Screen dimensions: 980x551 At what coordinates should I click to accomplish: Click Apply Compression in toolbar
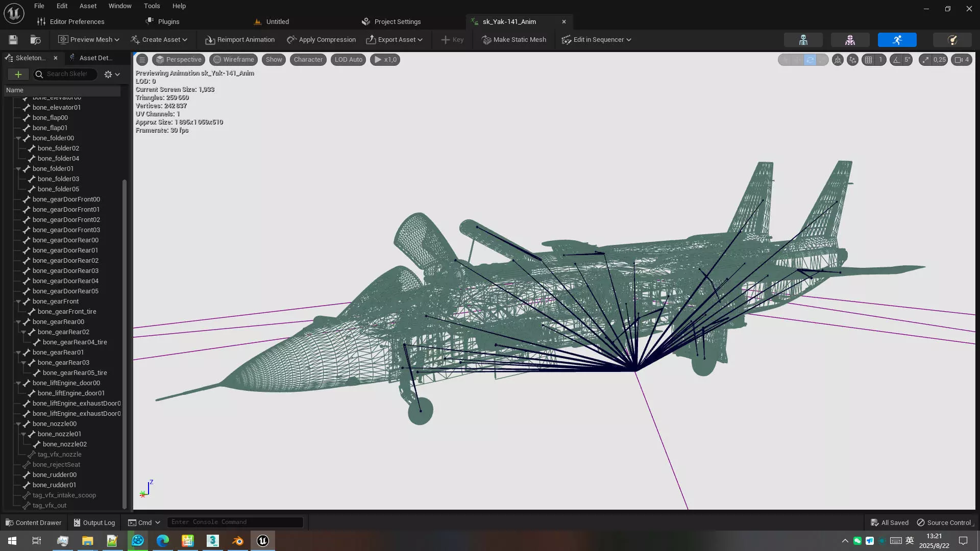click(x=321, y=40)
